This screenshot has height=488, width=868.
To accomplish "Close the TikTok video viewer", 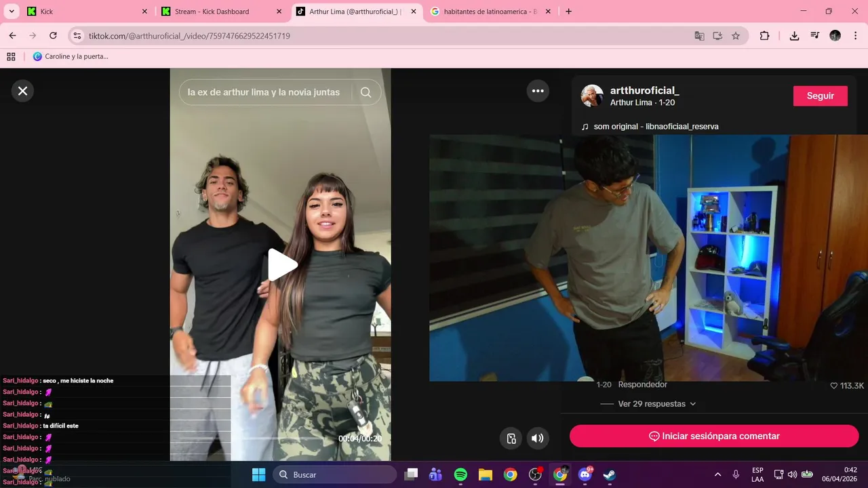I will [x=22, y=91].
